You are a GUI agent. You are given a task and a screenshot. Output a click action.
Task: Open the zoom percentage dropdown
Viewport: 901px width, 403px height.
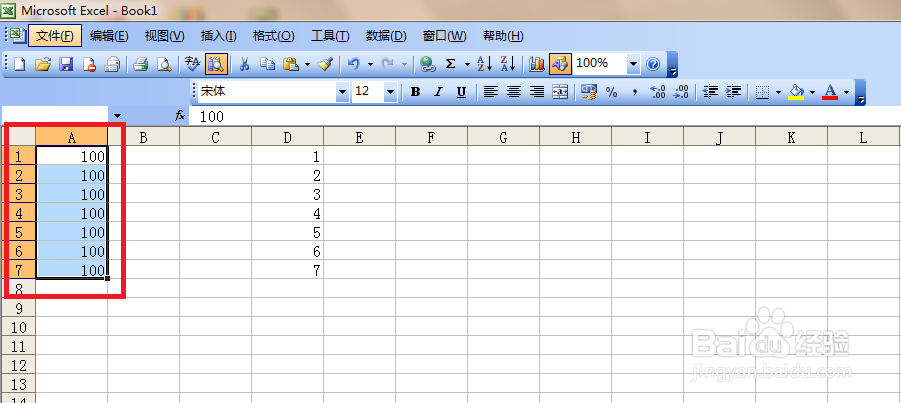633,64
